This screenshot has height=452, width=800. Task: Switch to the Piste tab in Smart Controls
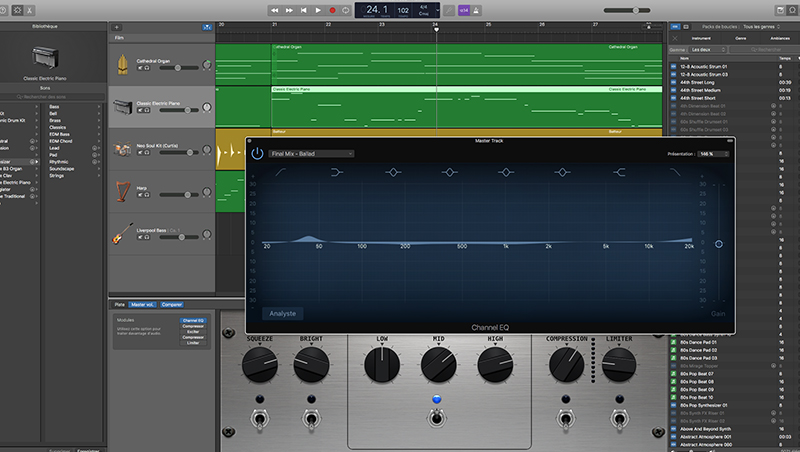coord(119,305)
